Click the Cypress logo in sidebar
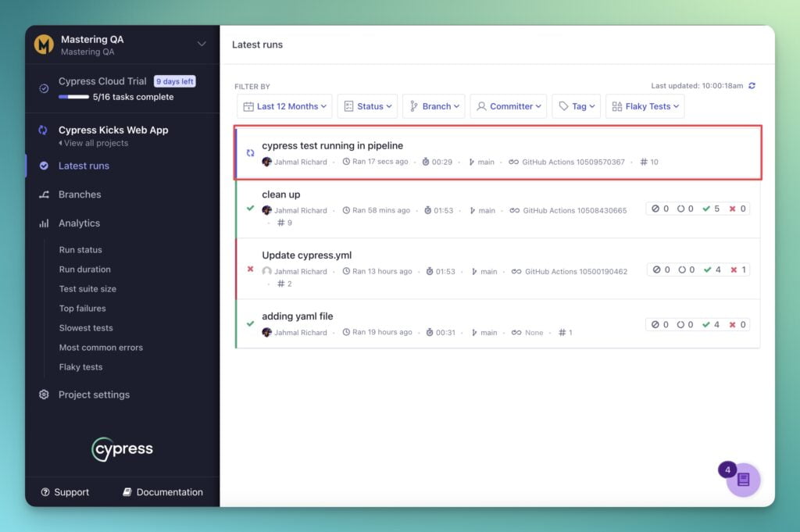800x532 pixels. coord(123,449)
